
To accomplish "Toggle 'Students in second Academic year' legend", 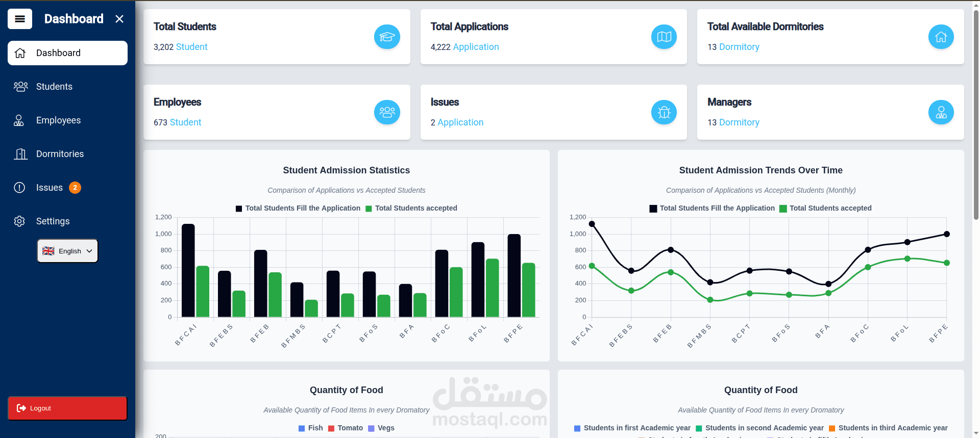I will [760, 428].
